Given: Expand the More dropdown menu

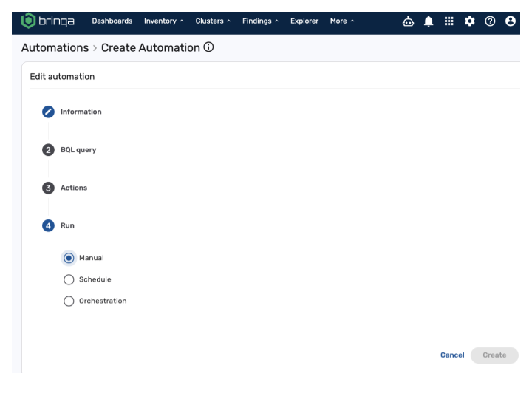Looking at the screenshot, I should (x=342, y=21).
